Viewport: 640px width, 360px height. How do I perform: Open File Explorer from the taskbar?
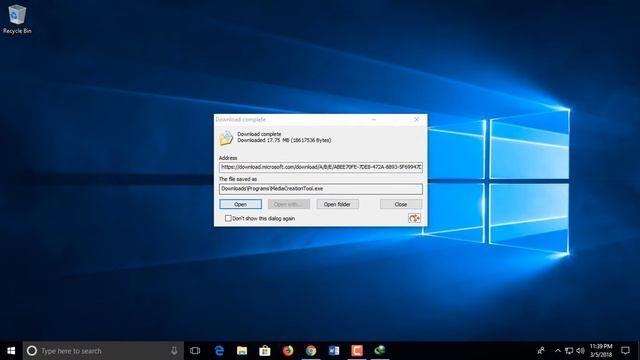tap(242, 351)
